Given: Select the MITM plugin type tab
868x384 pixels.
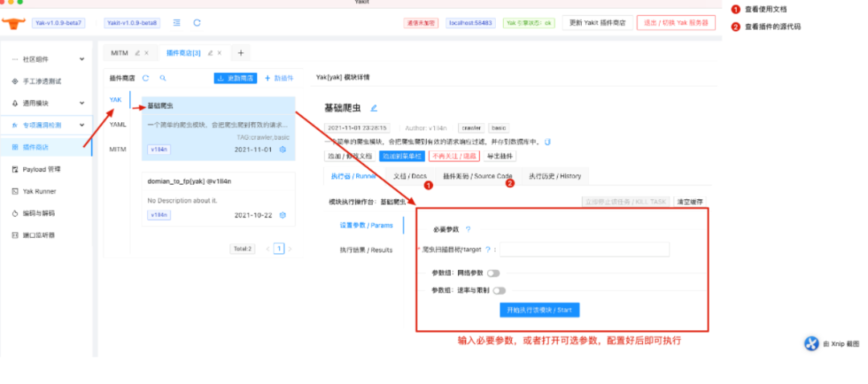Looking at the screenshot, I should point(117,149).
